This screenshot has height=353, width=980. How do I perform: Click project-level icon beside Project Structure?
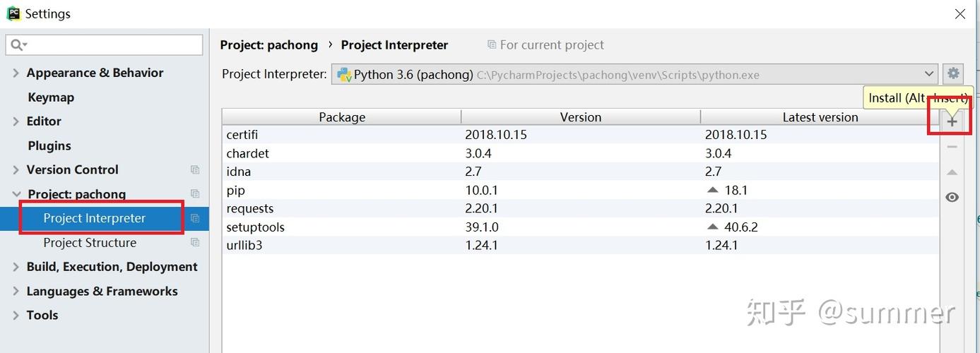(195, 243)
